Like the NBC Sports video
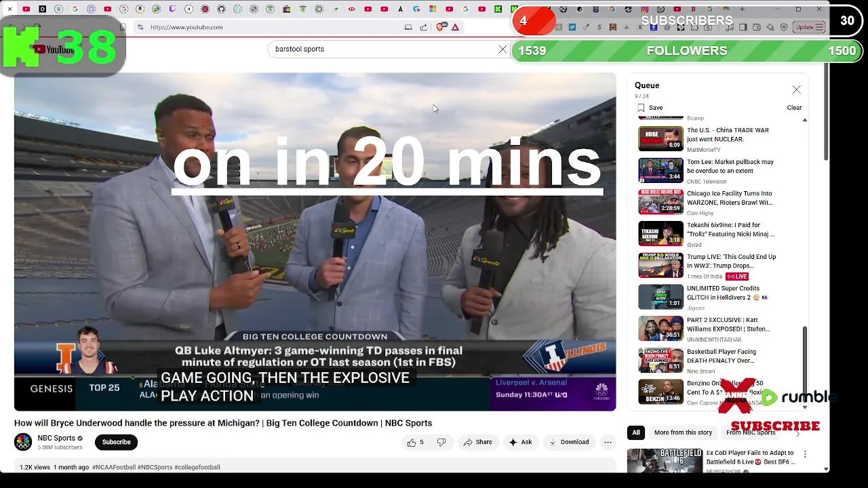Viewport: 868px width, 488px height. (415, 443)
